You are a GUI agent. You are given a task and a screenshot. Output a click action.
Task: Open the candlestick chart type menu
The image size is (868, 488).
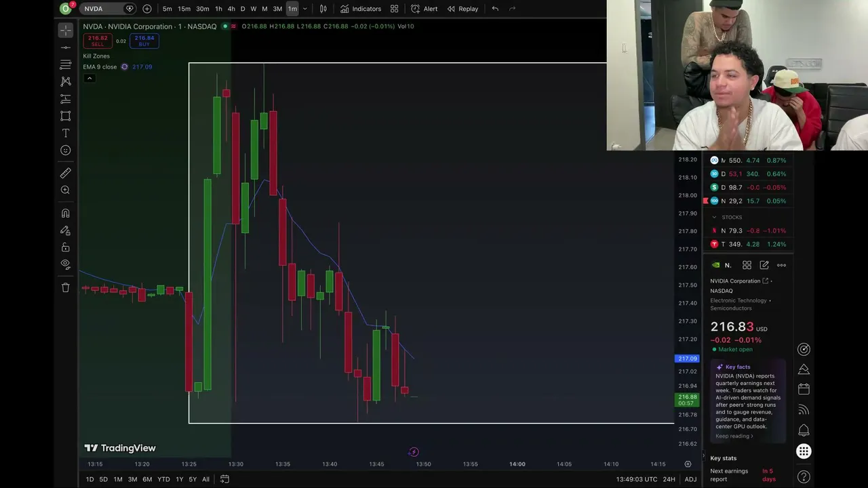pyautogui.click(x=323, y=9)
